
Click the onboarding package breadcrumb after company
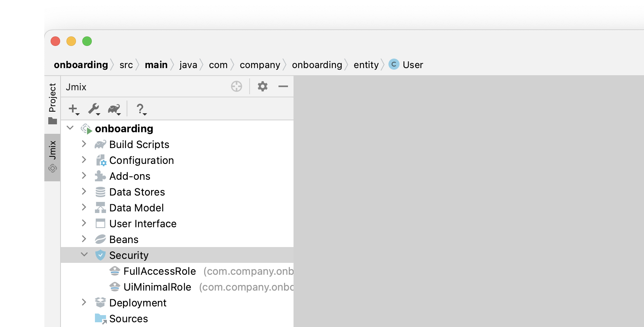[x=317, y=65]
